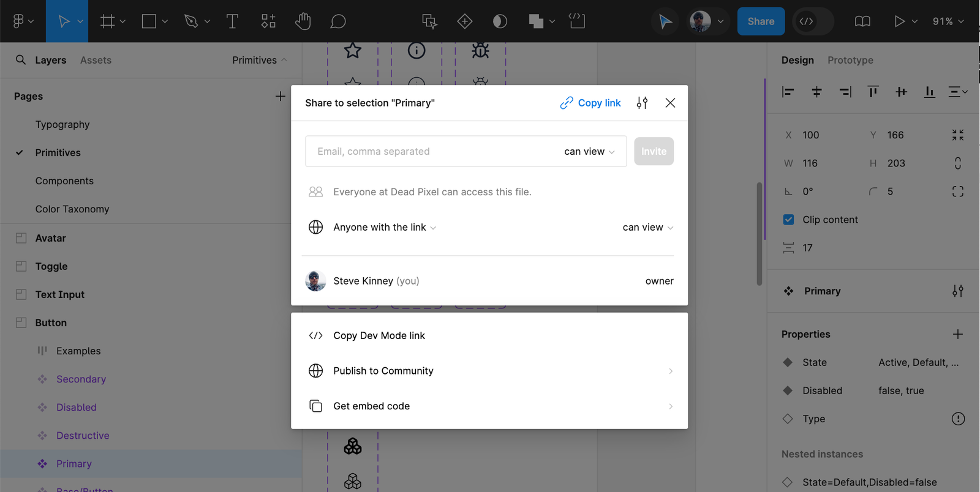Select the Hand tool
The height and width of the screenshot is (492, 980).
303,21
